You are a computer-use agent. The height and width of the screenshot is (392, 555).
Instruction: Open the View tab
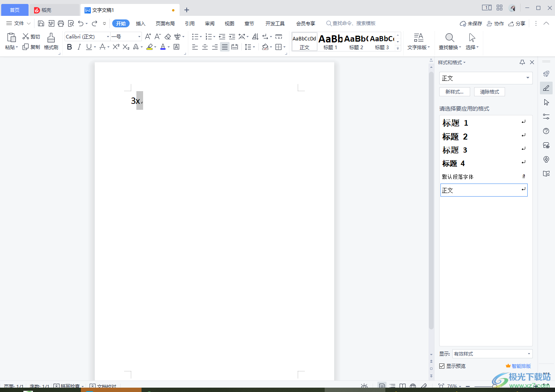(230, 23)
